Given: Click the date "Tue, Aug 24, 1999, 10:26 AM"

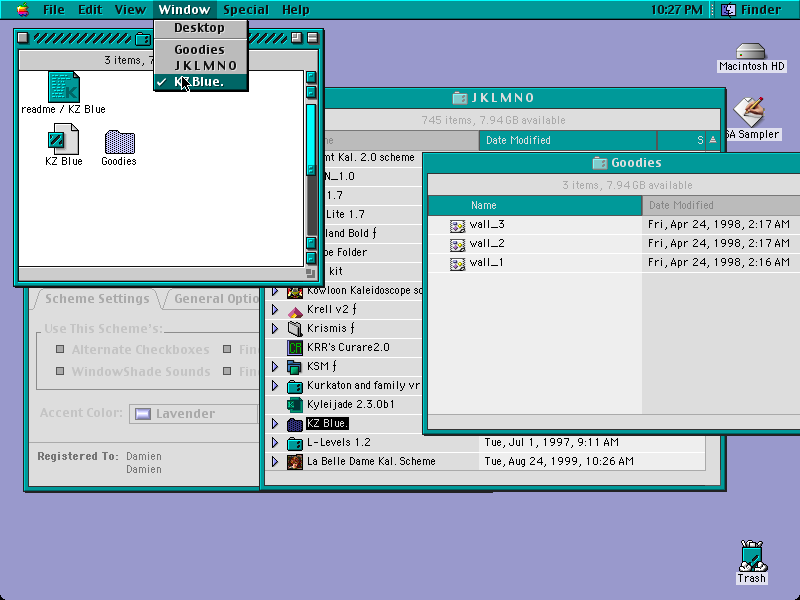Looking at the screenshot, I should 559,461.
